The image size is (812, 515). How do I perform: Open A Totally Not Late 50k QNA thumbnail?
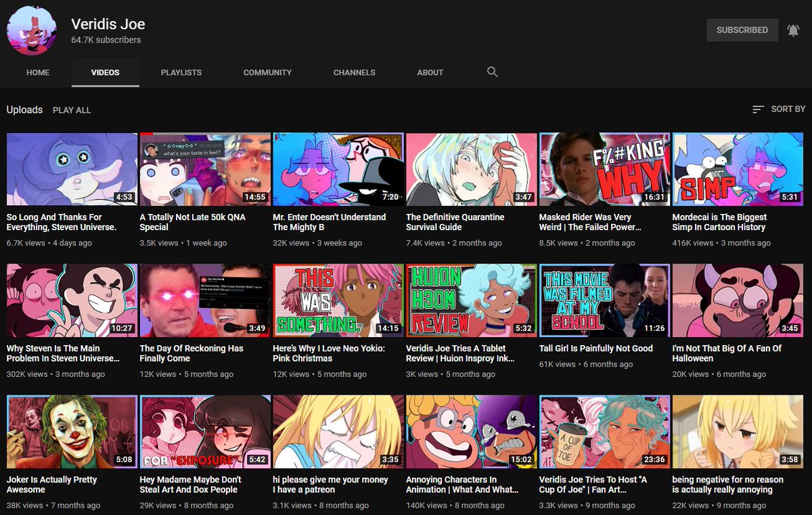pos(205,169)
